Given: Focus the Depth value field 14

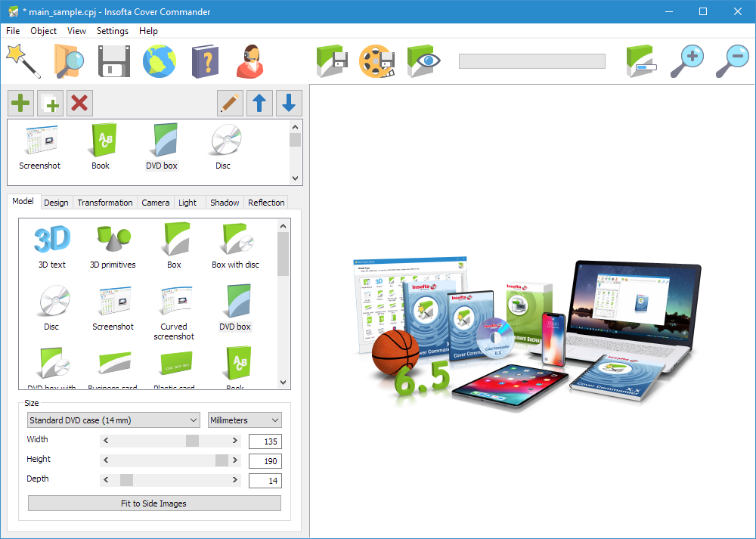Looking at the screenshot, I should click(265, 481).
